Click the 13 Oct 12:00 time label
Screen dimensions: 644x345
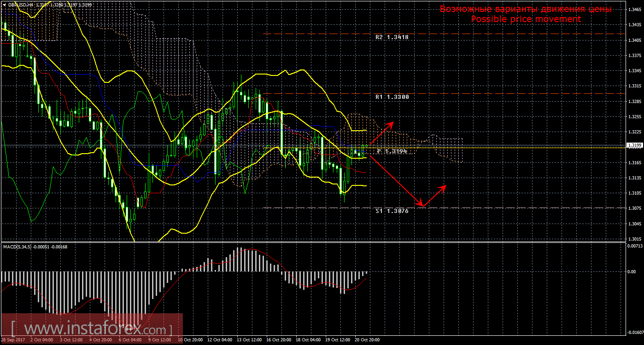pos(249,340)
